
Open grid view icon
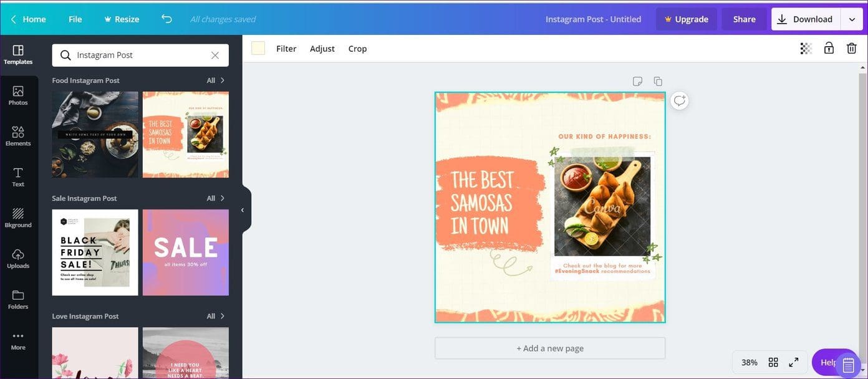pyautogui.click(x=773, y=362)
